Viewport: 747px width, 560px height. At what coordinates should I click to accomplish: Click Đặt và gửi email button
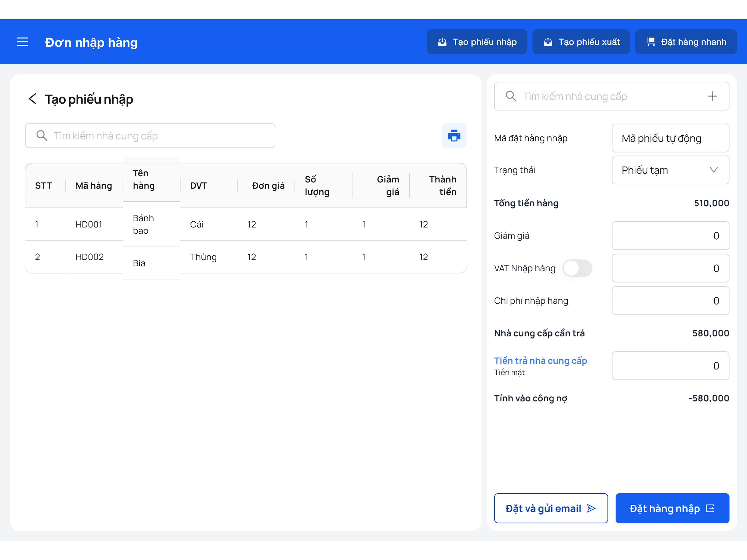(x=551, y=508)
